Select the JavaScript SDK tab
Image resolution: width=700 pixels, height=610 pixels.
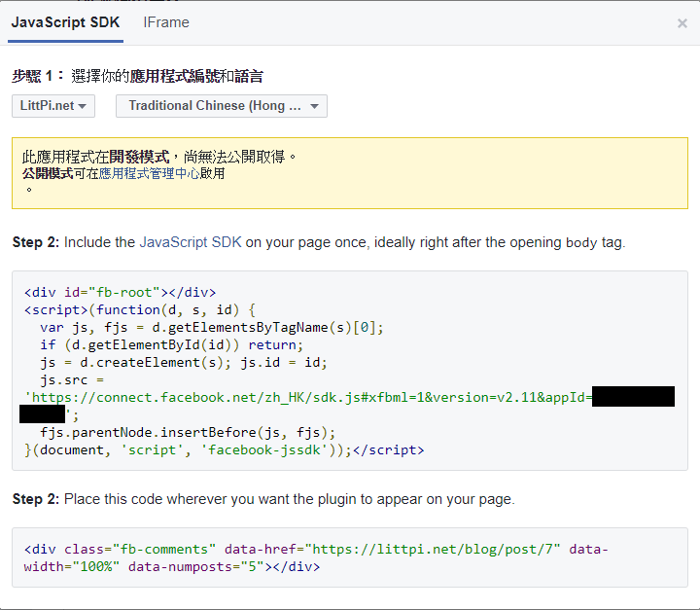[x=66, y=22]
